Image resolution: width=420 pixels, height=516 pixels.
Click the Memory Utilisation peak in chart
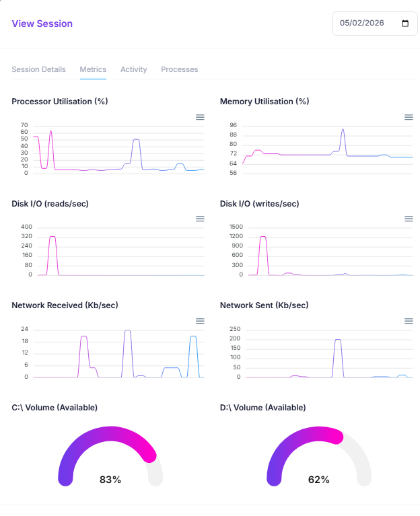pyautogui.click(x=343, y=131)
